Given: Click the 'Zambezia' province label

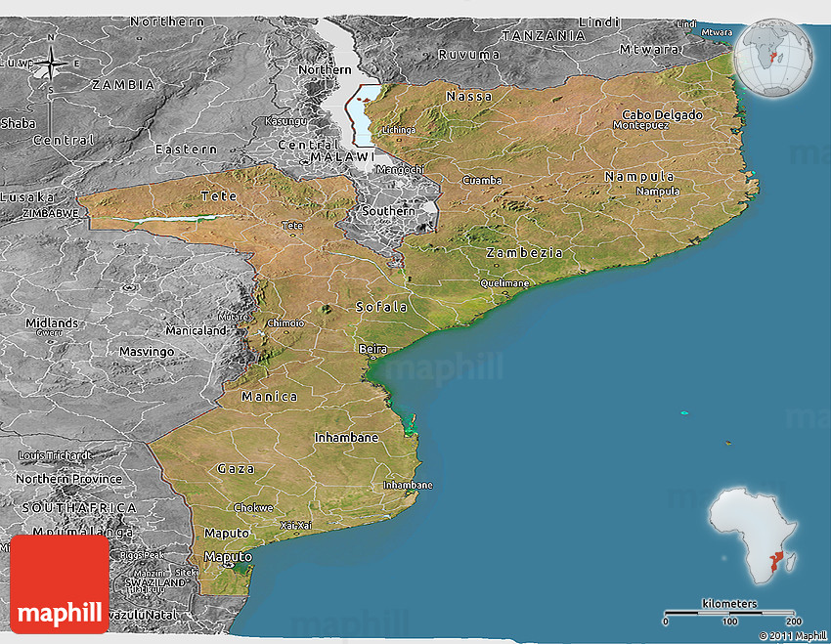Looking at the screenshot, I should click(x=524, y=253).
